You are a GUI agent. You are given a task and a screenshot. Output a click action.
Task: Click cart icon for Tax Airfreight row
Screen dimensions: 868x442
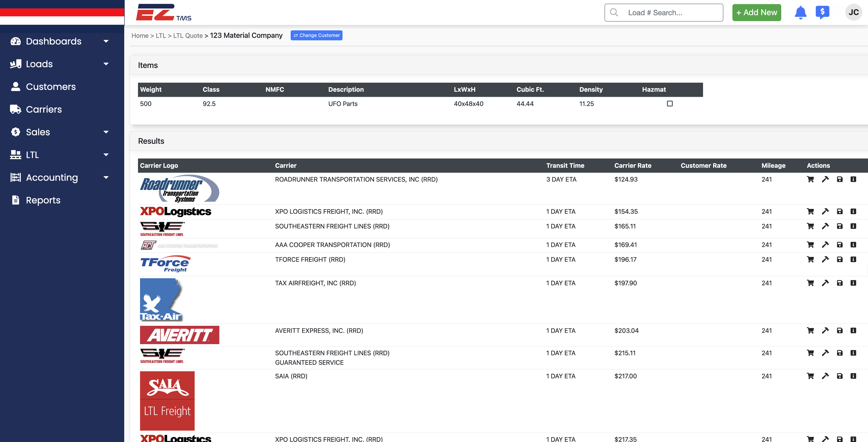[810, 283]
